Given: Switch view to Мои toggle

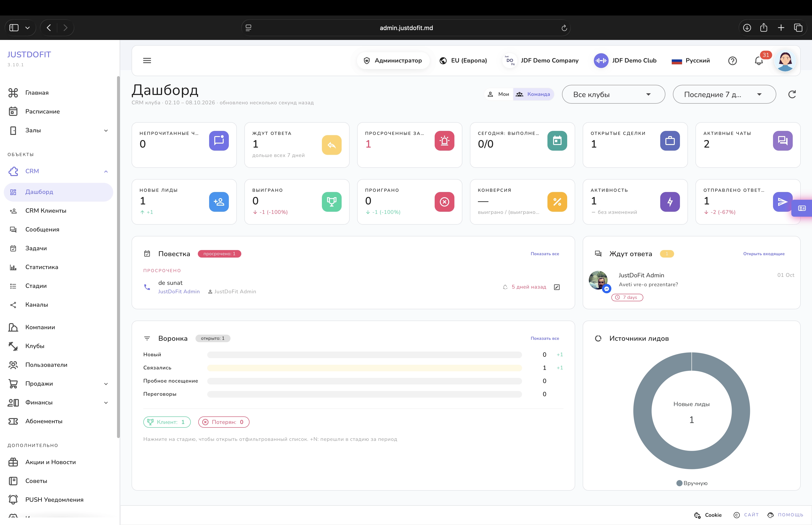Looking at the screenshot, I should click(499, 94).
